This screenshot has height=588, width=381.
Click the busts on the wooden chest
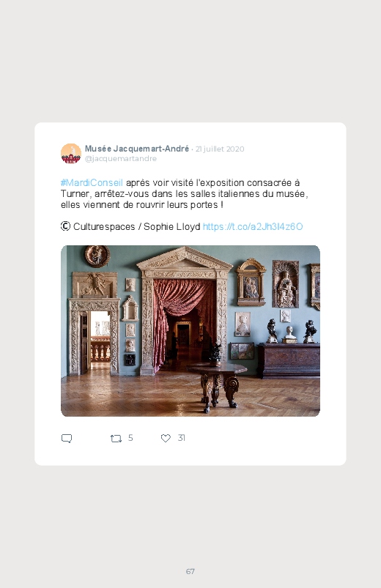pyautogui.click(x=292, y=331)
